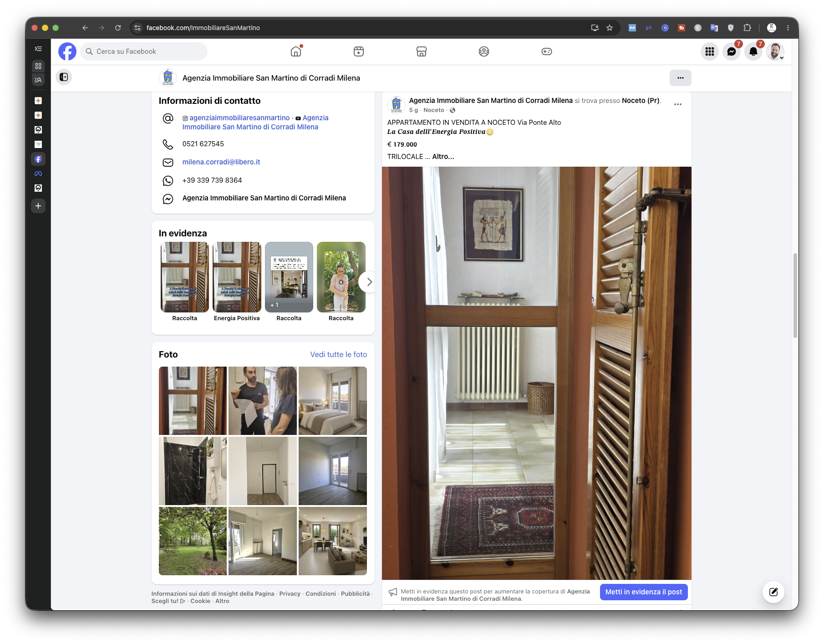Open the bedroom photo in Foto grid
The image size is (824, 644).
(x=333, y=401)
